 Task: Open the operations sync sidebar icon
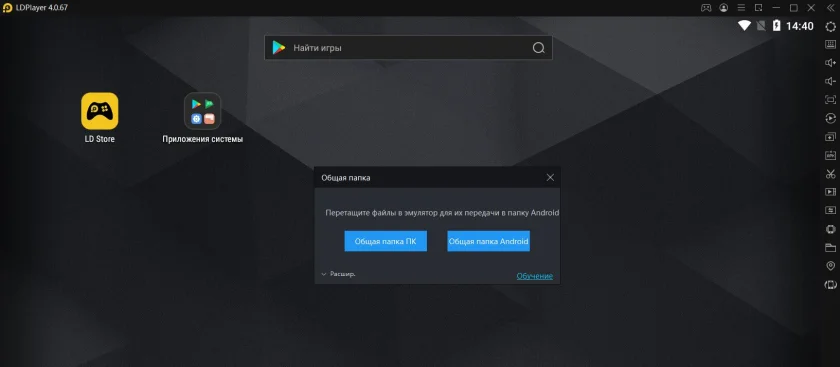(830, 210)
